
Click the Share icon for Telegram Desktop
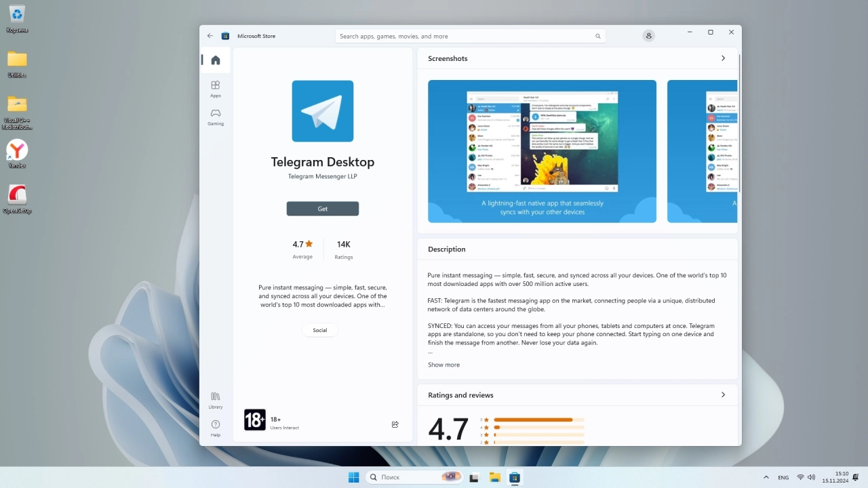click(395, 424)
